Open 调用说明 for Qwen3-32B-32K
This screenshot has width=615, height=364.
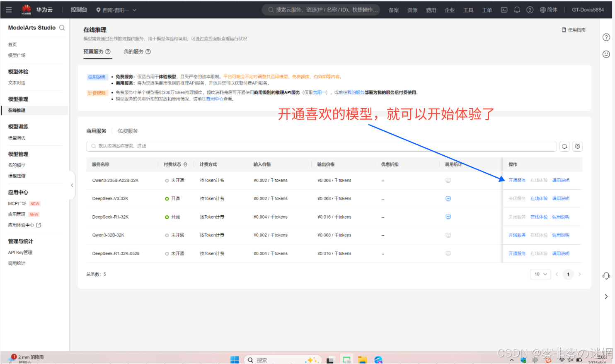561,235
